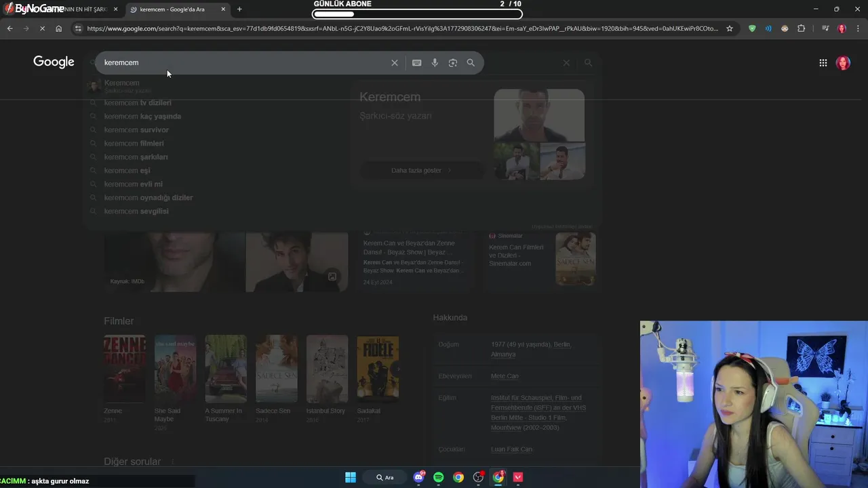Open the Diğer sorular options menu
The image size is (868, 488).
(172, 462)
